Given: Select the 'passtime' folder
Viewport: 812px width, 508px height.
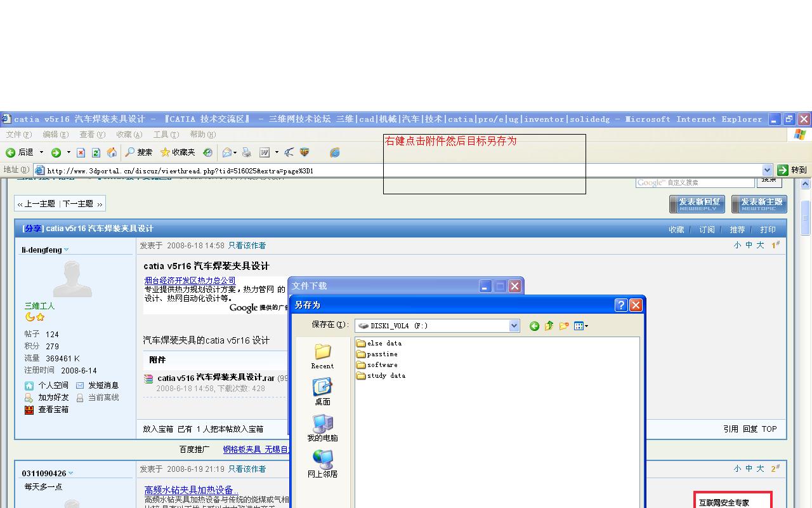Looking at the screenshot, I should click(x=377, y=354).
